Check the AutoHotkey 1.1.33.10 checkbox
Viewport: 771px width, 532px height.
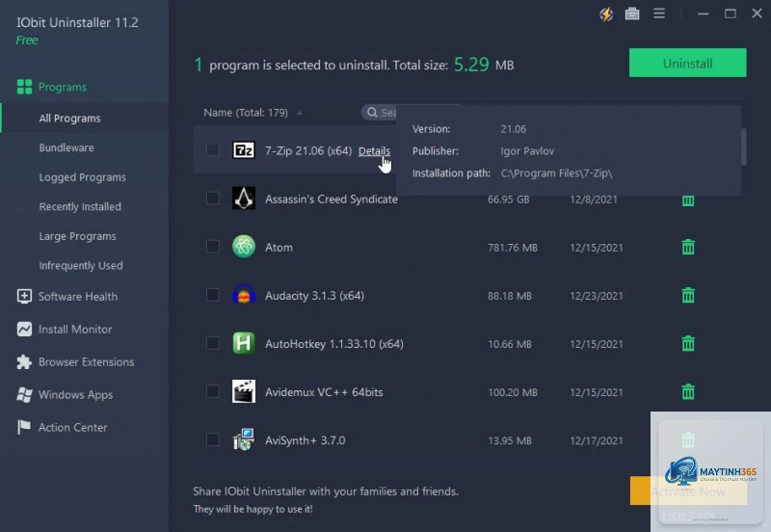coord(213,343)
